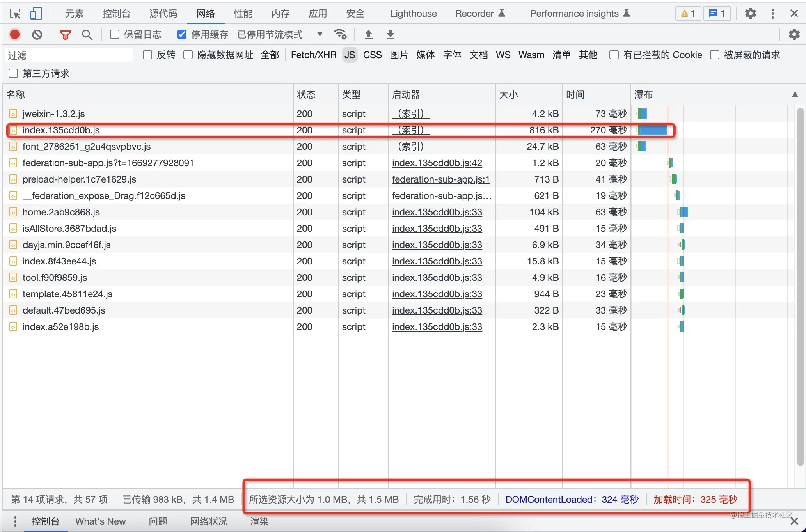Click the 瀑布 column sort arrow
This screenshot has width=806, height=532.
(795, 94)
